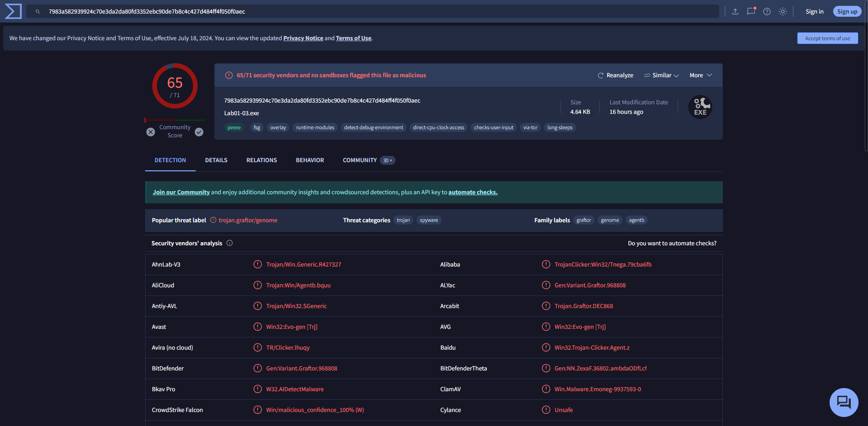Open the upload file icon

point(735,12)
